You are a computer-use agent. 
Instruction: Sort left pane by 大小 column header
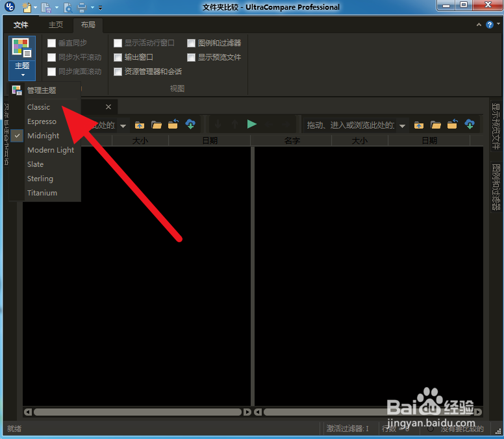point(140,140)
